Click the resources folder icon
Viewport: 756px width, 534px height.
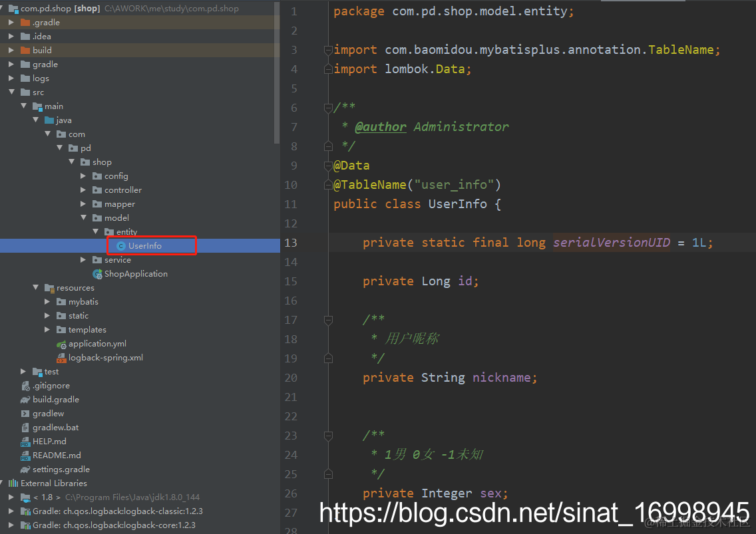[x=49, y=288]
